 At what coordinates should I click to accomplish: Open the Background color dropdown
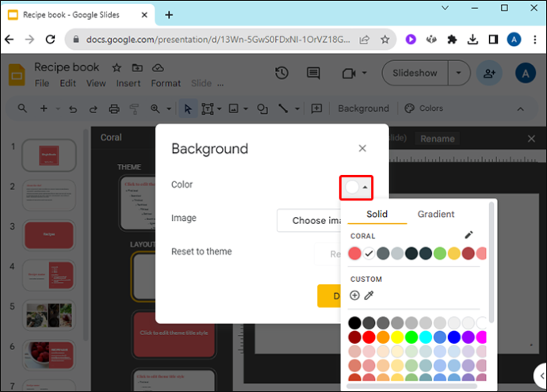click(x=356, y=188)
